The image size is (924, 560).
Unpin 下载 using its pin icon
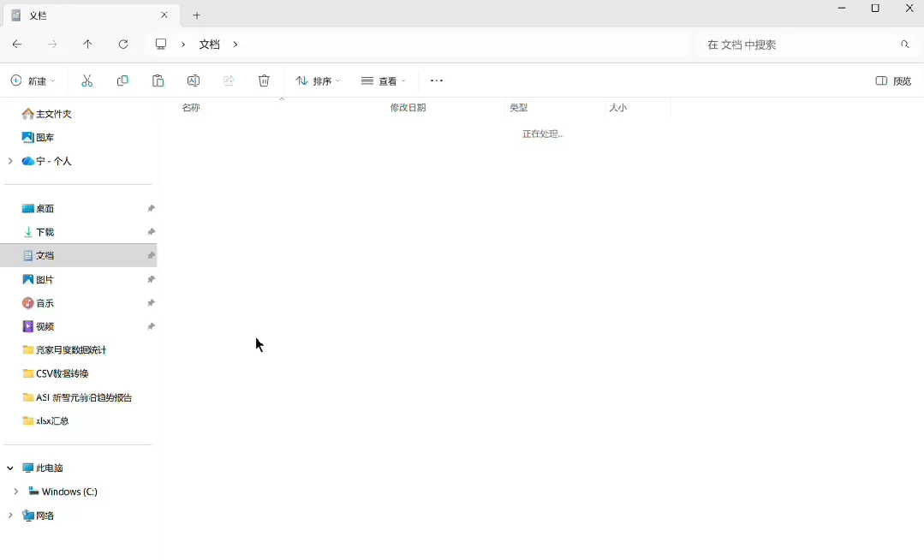pos(151,232)
